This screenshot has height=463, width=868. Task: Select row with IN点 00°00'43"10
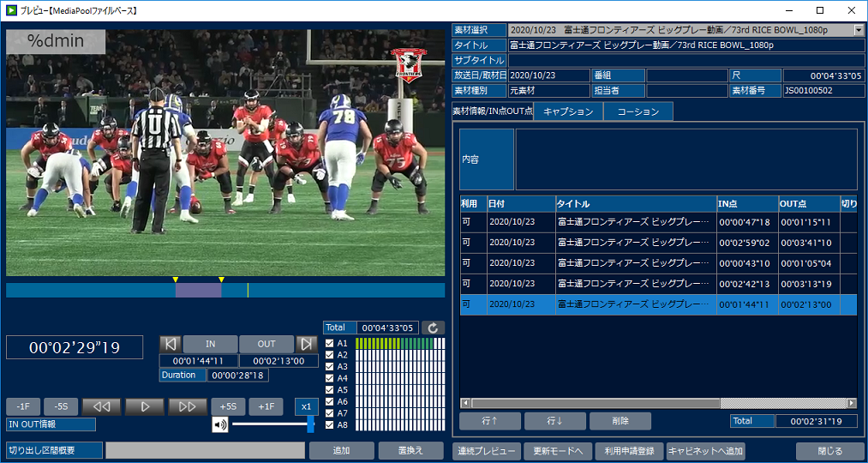(x=659, y=263)
